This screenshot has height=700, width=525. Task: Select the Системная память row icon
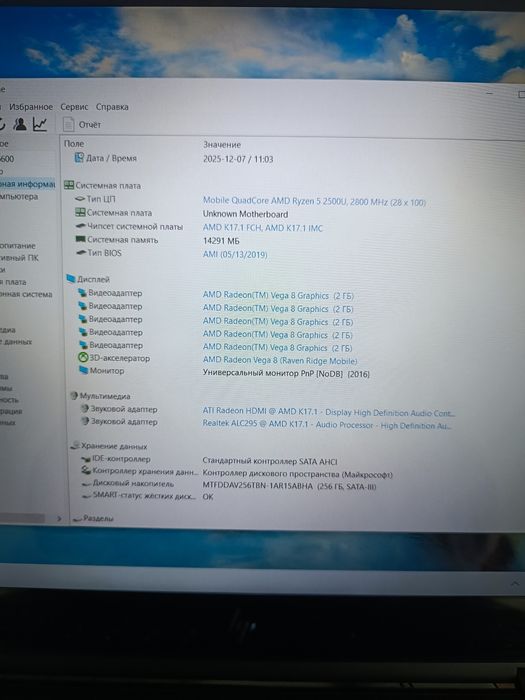[x=80, y=239]
